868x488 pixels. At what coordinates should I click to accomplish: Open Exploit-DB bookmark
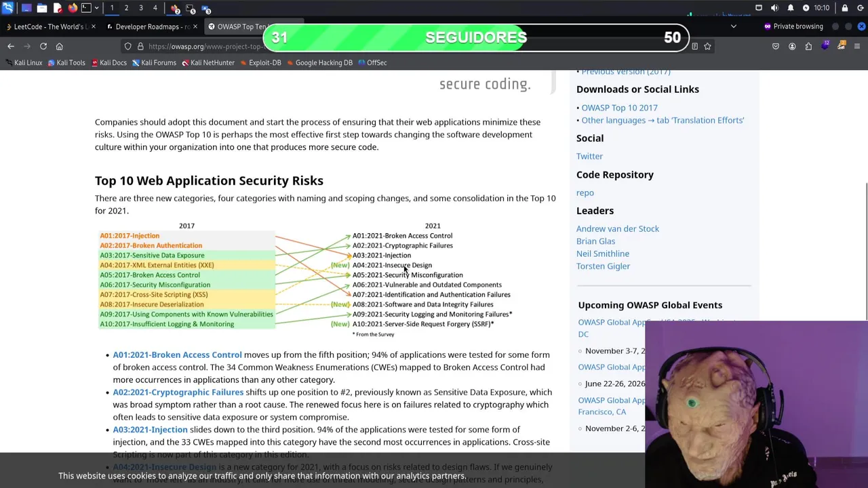click(260, 62)
